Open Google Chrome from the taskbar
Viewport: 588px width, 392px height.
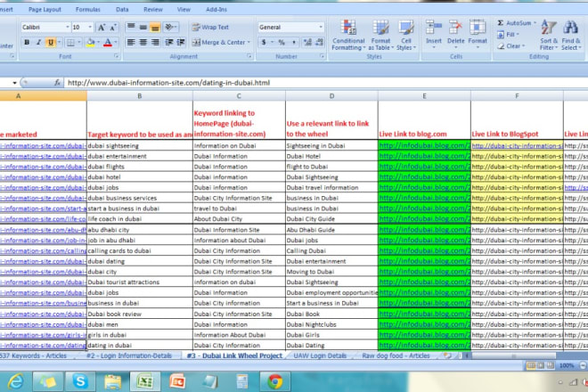click(274, 382)
